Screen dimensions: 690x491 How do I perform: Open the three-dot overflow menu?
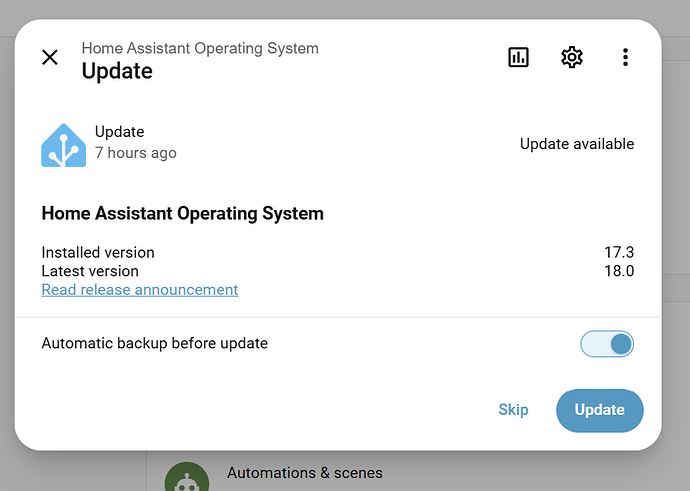pyautogui.click(x=625, y=57)
